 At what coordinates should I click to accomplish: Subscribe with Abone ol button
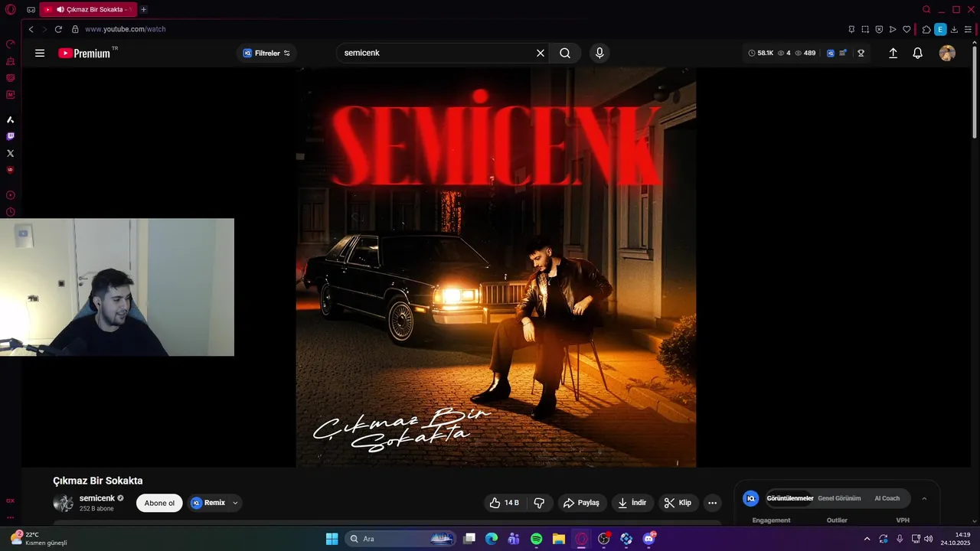159,503
